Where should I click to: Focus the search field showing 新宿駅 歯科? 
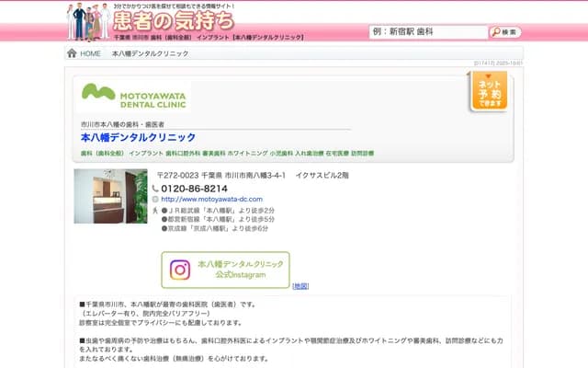tap(427, 31)
